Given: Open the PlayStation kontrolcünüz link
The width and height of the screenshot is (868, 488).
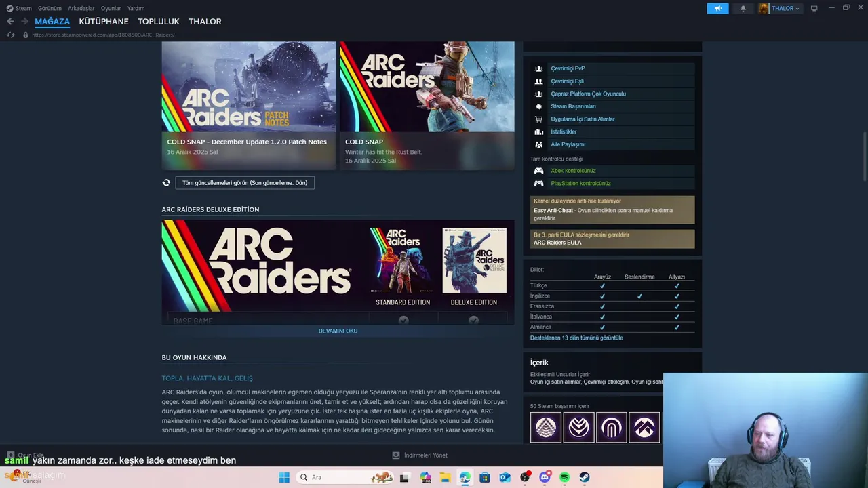Looking at the screenshot, I should click(580, 184).
